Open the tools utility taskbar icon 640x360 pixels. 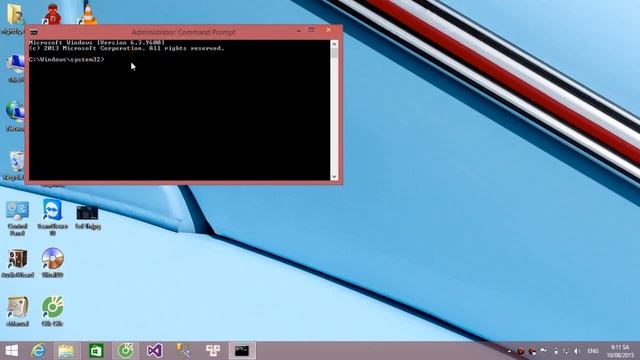pos(183,351)
